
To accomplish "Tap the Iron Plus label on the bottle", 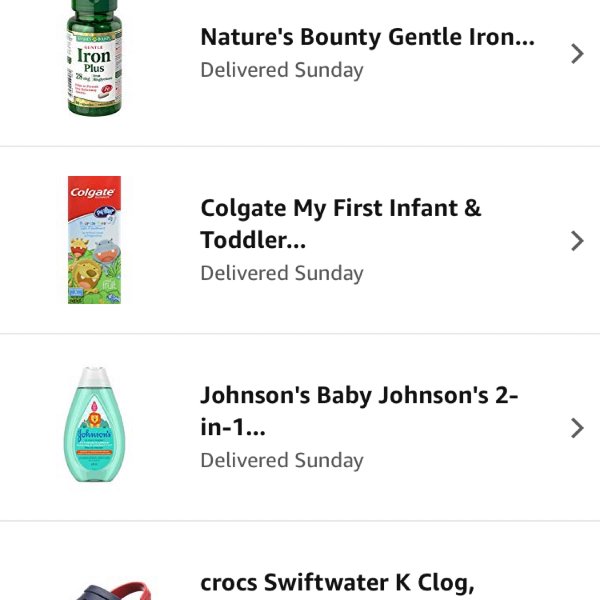I will (x=94, y=60).
